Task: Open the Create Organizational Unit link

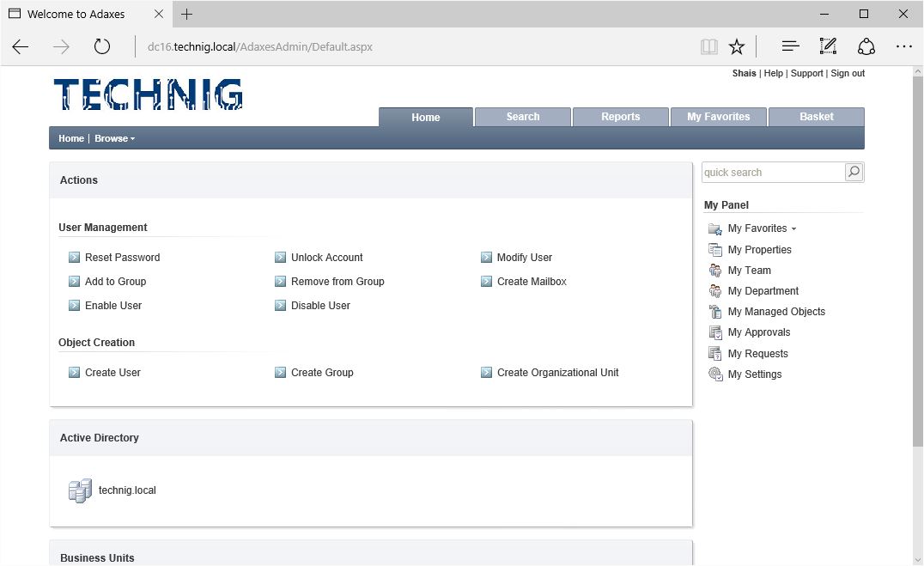Action: tap(557, 372)
